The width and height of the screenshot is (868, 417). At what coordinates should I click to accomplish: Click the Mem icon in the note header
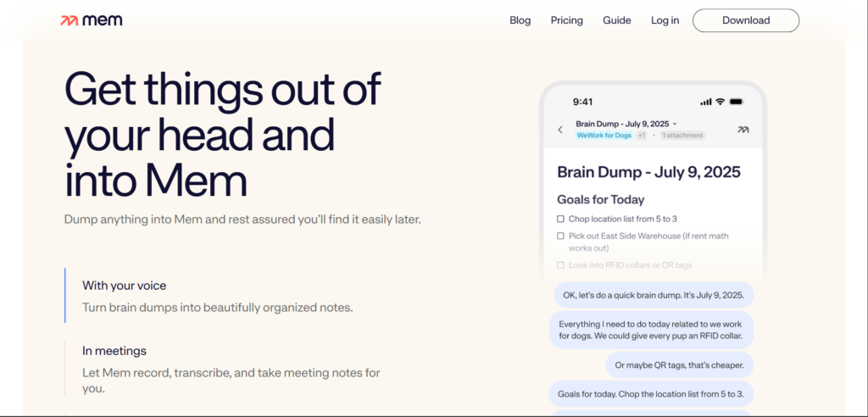click(743, 130)
